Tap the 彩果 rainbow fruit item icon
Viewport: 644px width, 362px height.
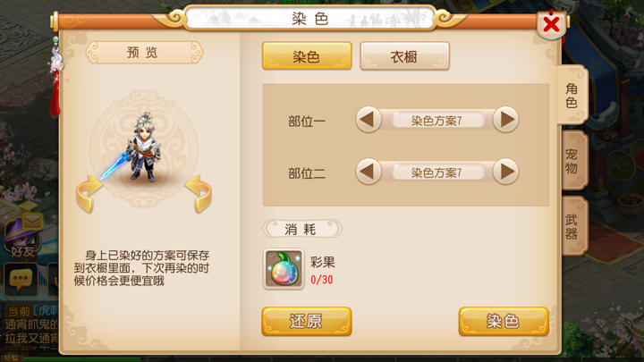tap(284, 269)
